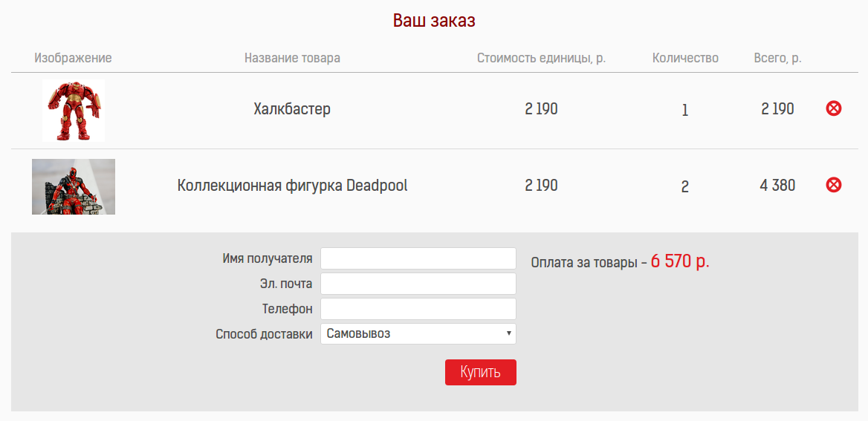
Task: Expand the Способ доставки dropdown
Action: 418,334
